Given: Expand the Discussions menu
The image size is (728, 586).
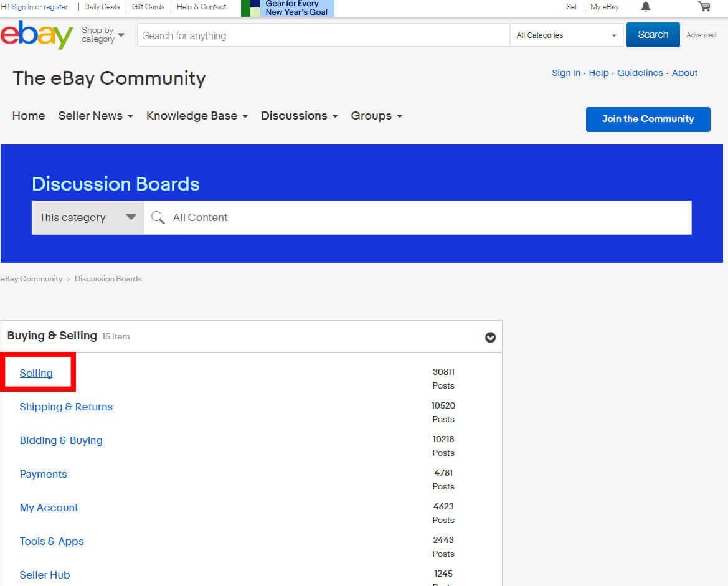Looking at the screenshot, I should click(x=299, y=116).
